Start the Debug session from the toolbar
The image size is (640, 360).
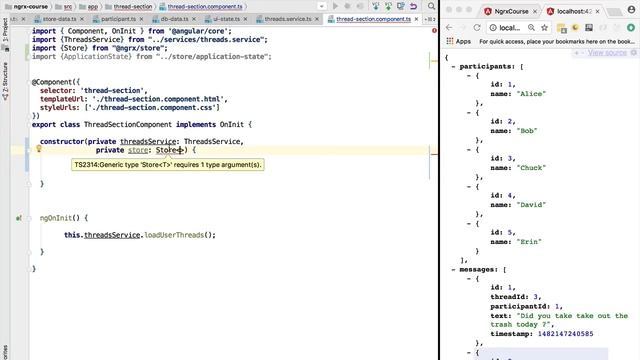[x=348, y=6]
